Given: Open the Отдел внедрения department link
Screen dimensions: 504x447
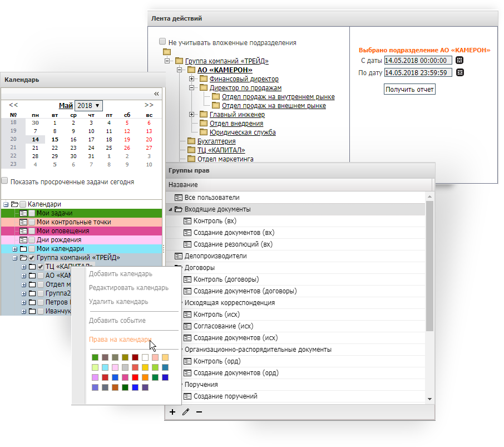Looking at the screenshot, I should pos(236,123).
